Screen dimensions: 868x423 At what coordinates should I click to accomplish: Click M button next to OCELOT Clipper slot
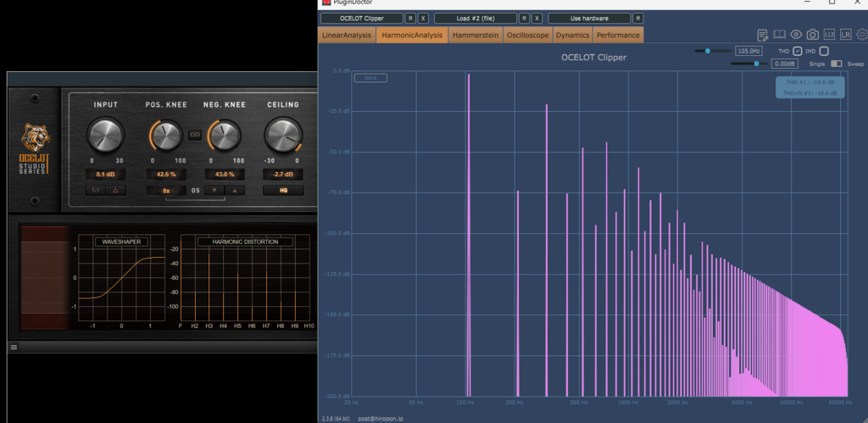410,19
